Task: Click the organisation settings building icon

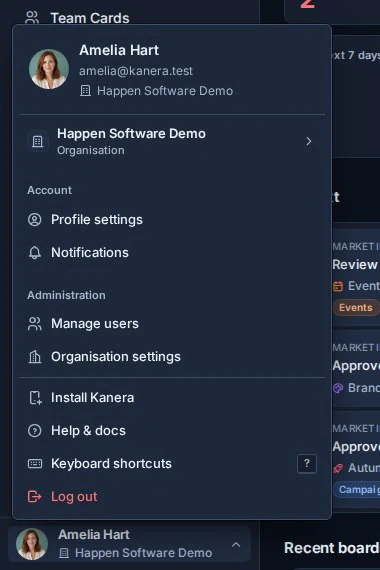Action: (35, 357)
